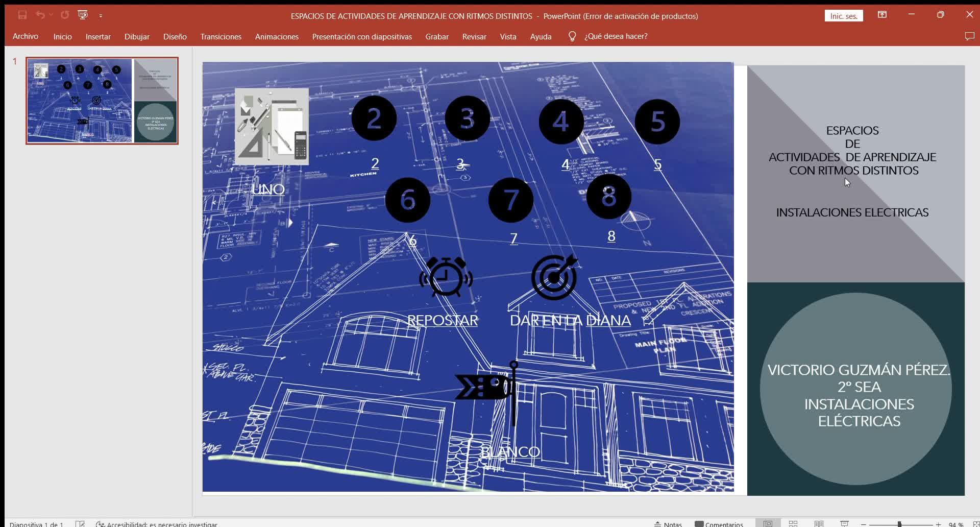Toggle the Notas pane button
The width and height of the screenshot is (980, 527).
(x=668, y=524)
